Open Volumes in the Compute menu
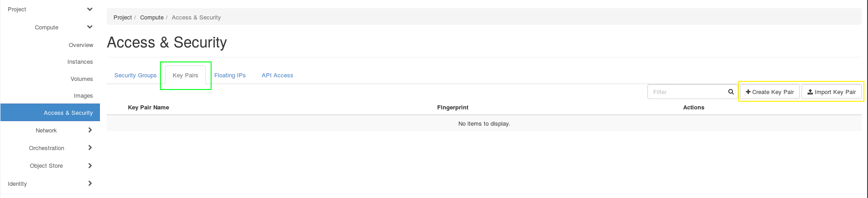This screenshot has width=868, height=198. click(x=81, y=79)
